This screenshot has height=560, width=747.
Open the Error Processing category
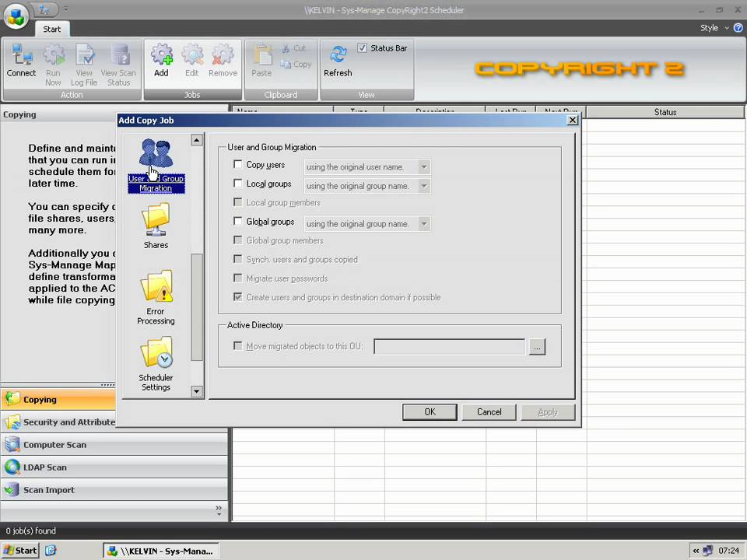point(156,297)
